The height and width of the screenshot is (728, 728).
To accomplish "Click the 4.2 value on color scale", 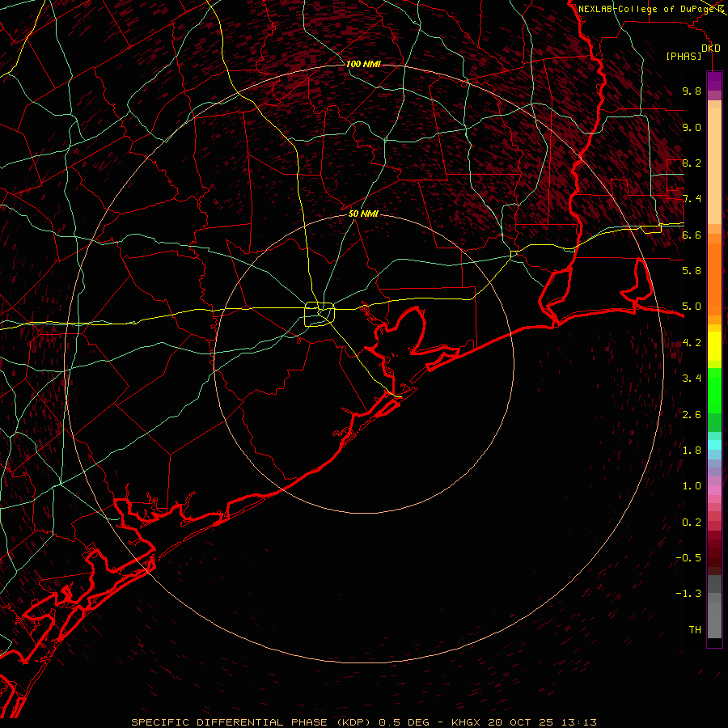I will (x=692, y=343).
